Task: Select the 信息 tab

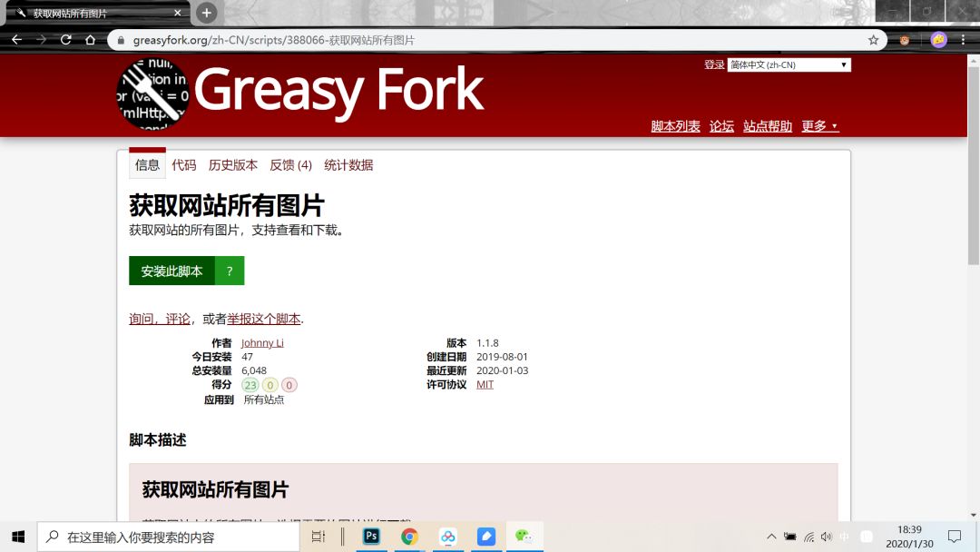Action: 148,165
